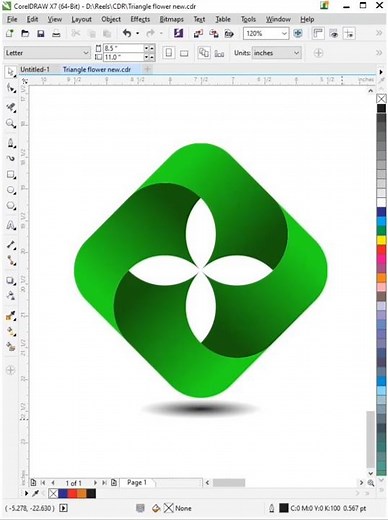Screen dimensions: 388x520
Task: Open the Bitmaps menu
Action: point(172,19)
